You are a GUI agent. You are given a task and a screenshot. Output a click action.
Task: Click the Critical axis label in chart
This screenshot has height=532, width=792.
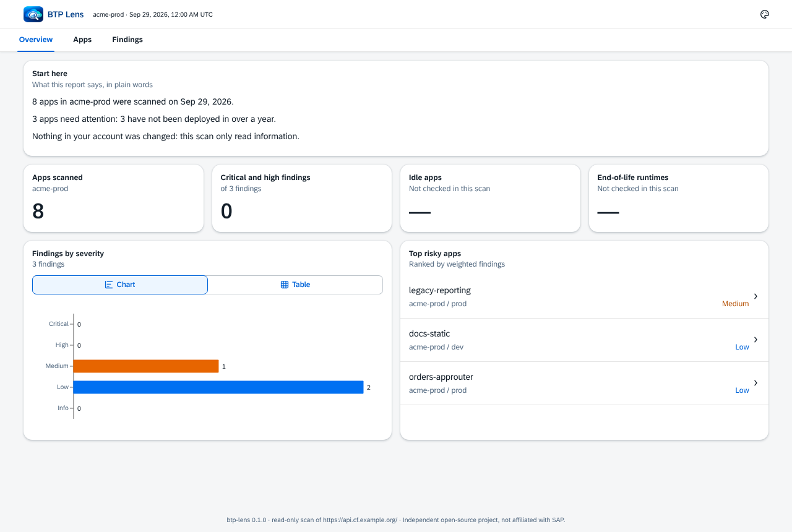pos(59,324)
